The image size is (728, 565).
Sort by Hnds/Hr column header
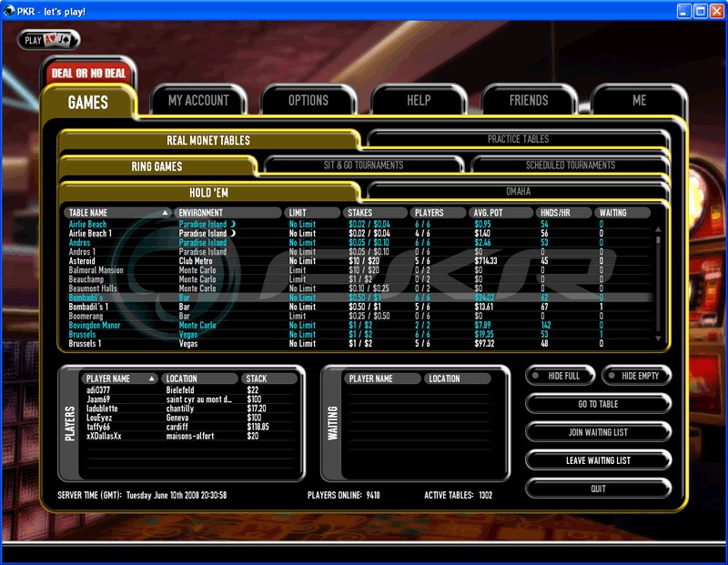click(563, 213)
